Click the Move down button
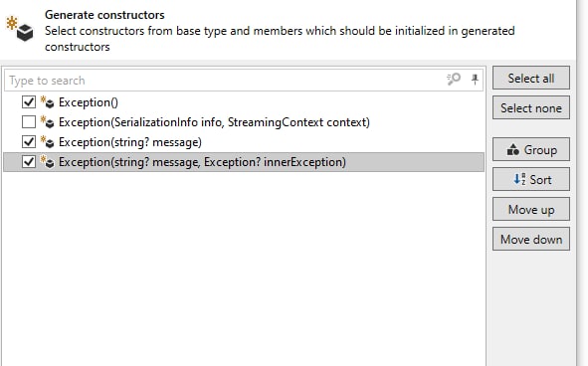588x366 pixels. coord(531,239)
